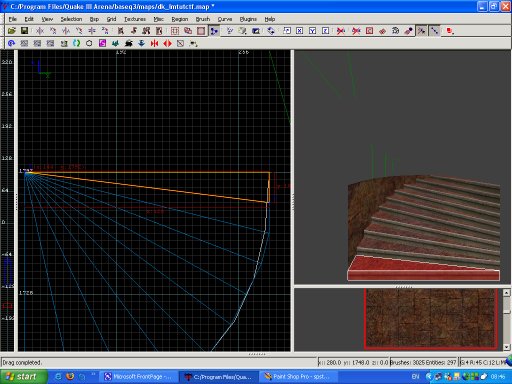Open a map with the folder icon
This screenshot has width=512, height=384.
pos(12,31)
